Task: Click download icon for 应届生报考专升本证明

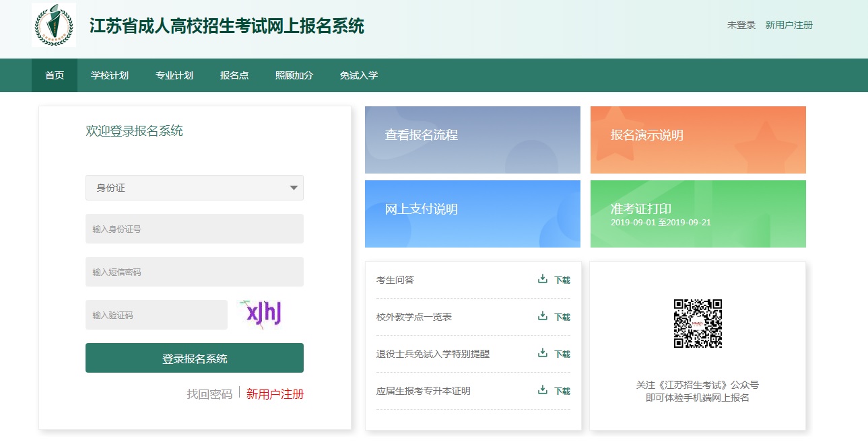Action: click(x=543, y=390)
